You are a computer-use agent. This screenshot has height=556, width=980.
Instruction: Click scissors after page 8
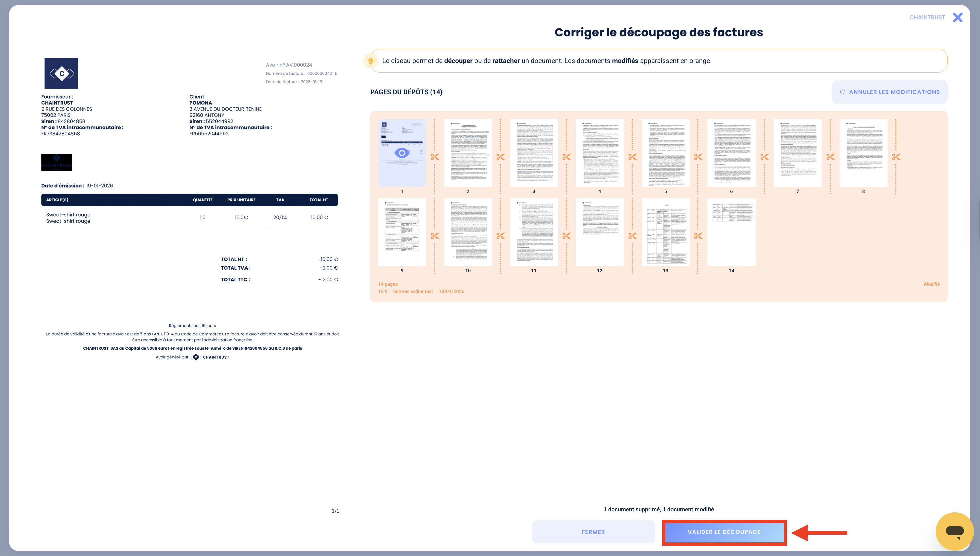(896, 157)
